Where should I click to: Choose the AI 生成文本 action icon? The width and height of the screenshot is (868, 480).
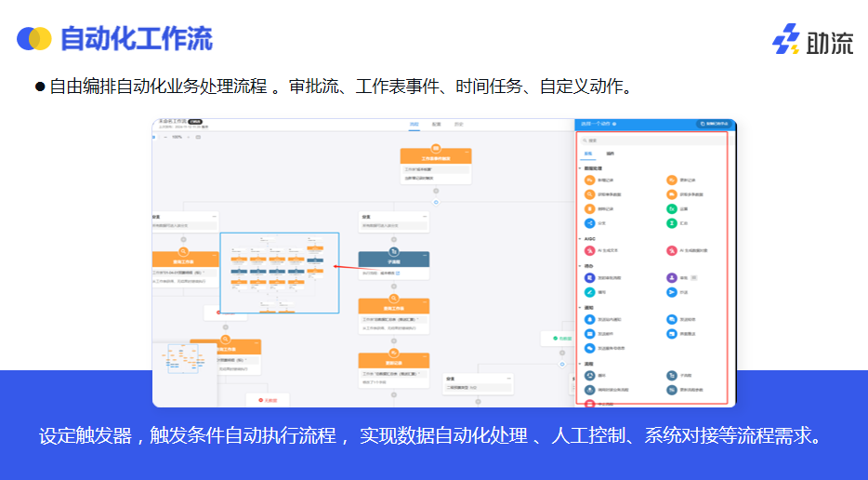coord(589,250)
